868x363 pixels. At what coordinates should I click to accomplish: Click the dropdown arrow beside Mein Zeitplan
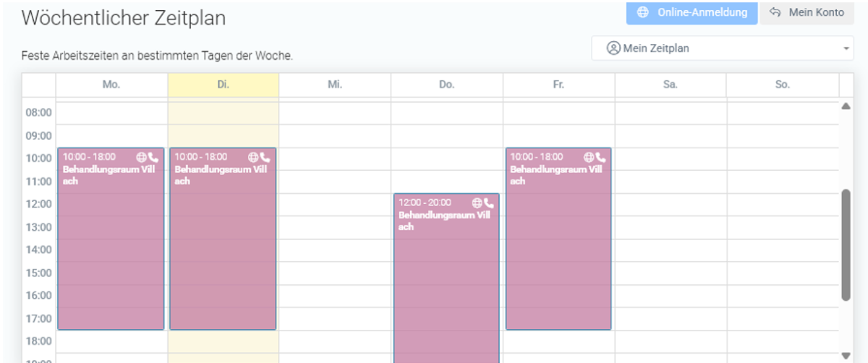point(846,49)
